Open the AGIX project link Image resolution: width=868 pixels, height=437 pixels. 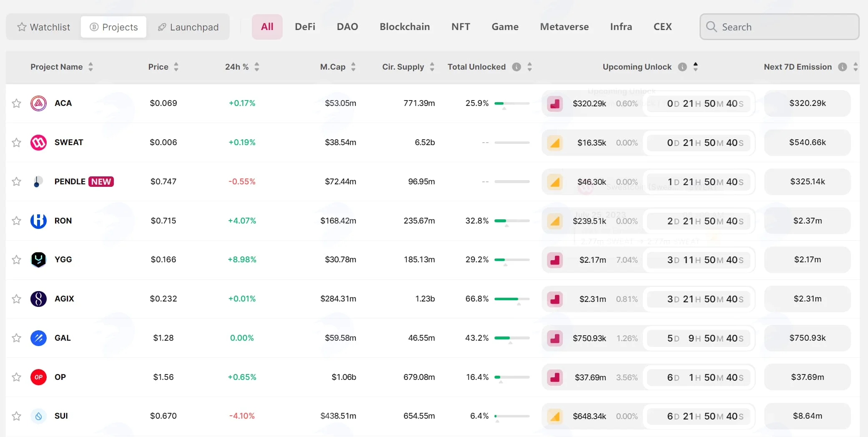(64, 299)
